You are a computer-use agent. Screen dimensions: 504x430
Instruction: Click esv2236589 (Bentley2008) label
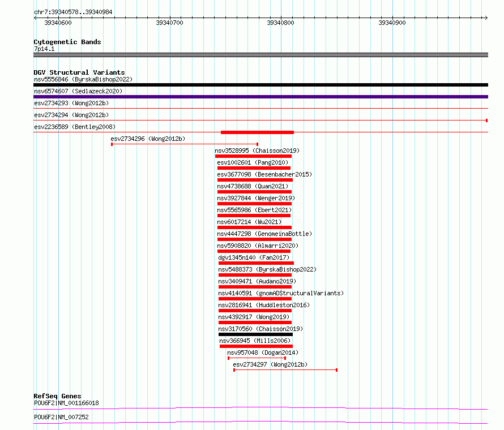(x=75, y=127)
